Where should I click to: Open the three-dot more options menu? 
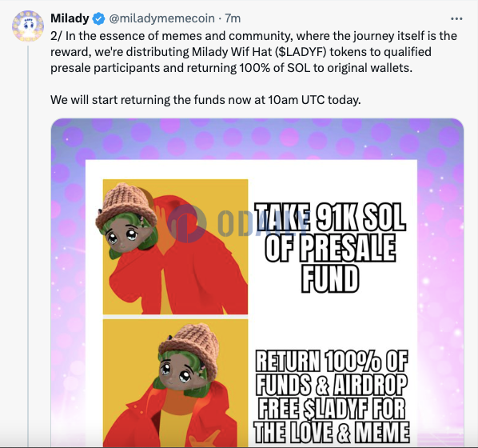[456, 19]
